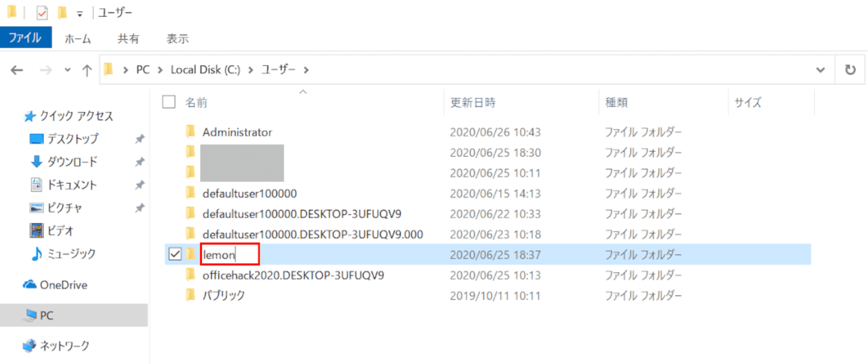Switch to the 共有 ribbon tab
The image size is (868, 364).
128,39
